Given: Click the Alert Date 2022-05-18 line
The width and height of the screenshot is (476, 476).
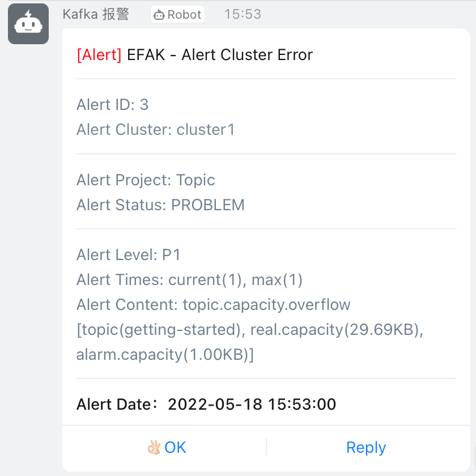Looking at the screenshot, I should [206, 405].
